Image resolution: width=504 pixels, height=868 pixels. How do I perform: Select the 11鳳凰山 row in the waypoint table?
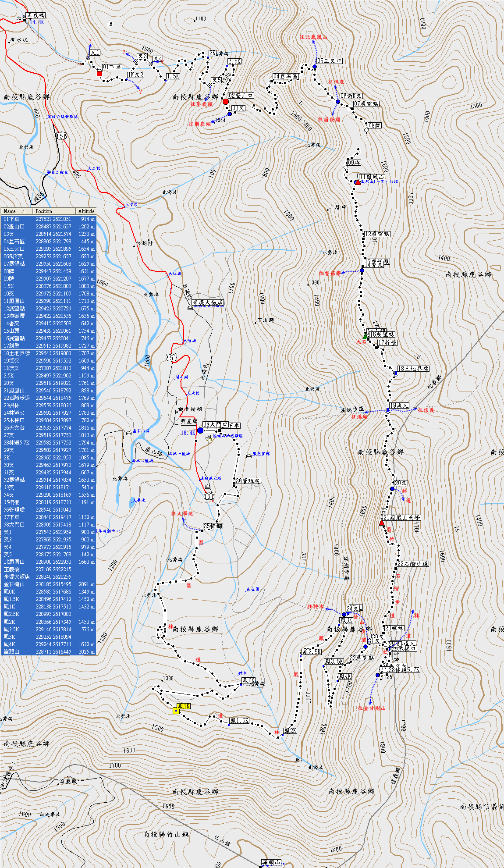tap(48, 301)
